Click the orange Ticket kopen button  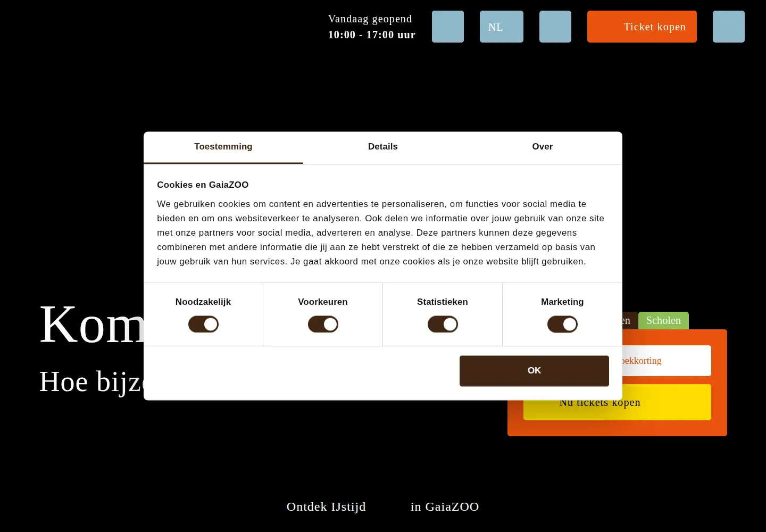(x=642, y=27)
